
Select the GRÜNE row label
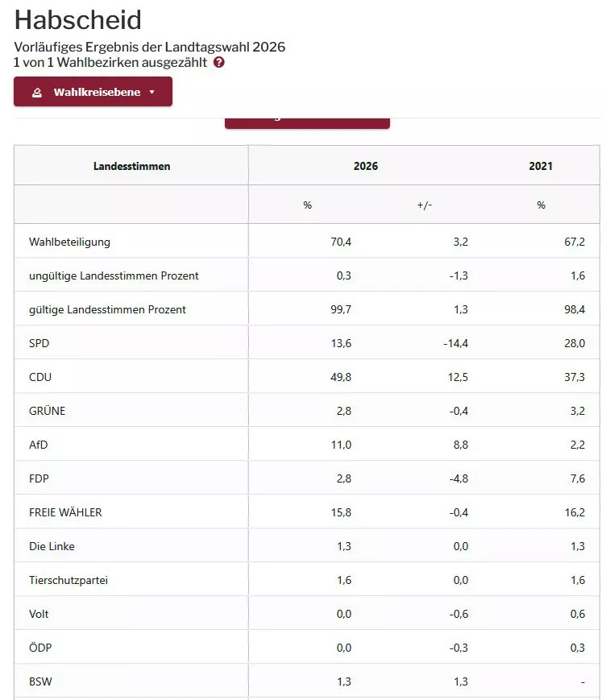(47, 411)
